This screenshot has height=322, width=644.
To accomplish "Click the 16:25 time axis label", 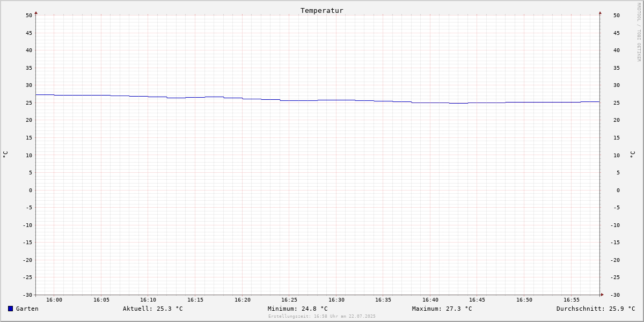I will point(289,299).
